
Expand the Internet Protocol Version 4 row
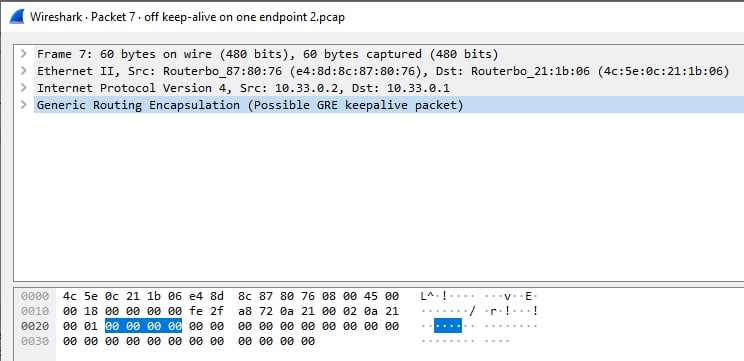pos(23,88)
